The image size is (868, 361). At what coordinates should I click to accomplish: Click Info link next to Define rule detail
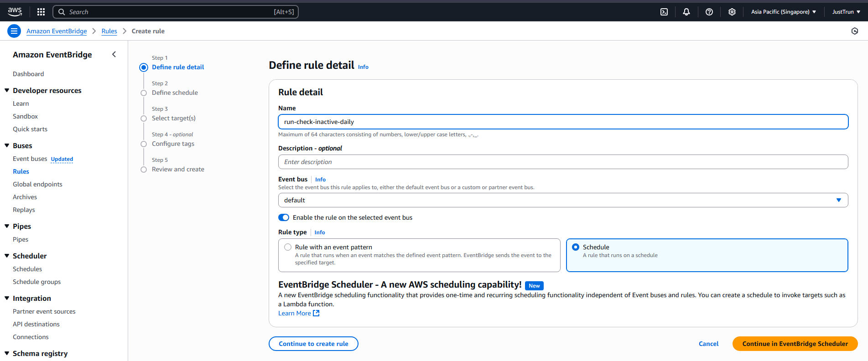pos(363,67)
